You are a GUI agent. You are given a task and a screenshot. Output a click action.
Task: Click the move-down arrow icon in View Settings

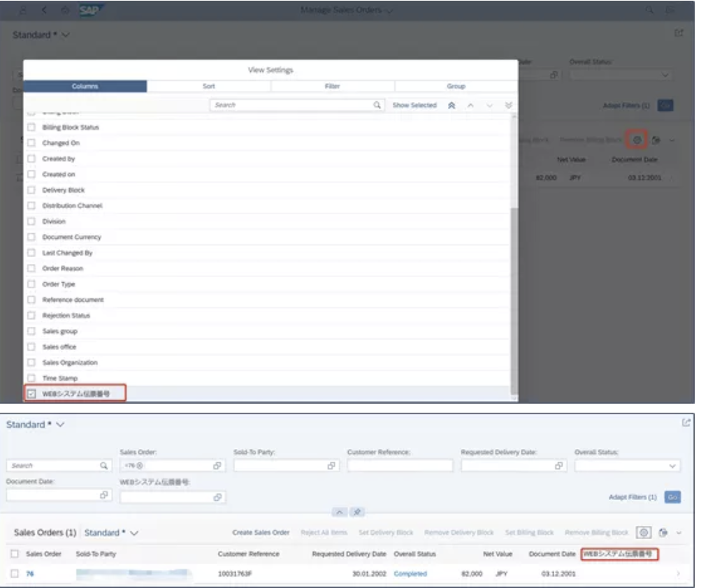coord(489,105)
